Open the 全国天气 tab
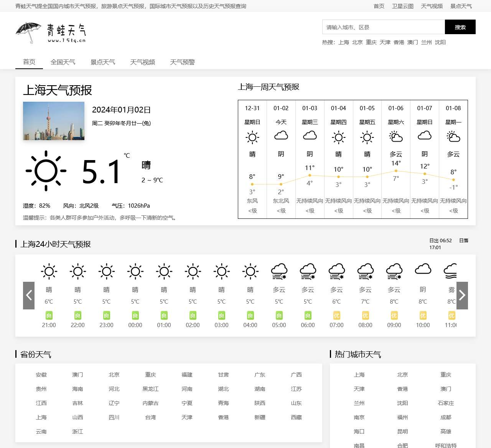 pos(63,62)
